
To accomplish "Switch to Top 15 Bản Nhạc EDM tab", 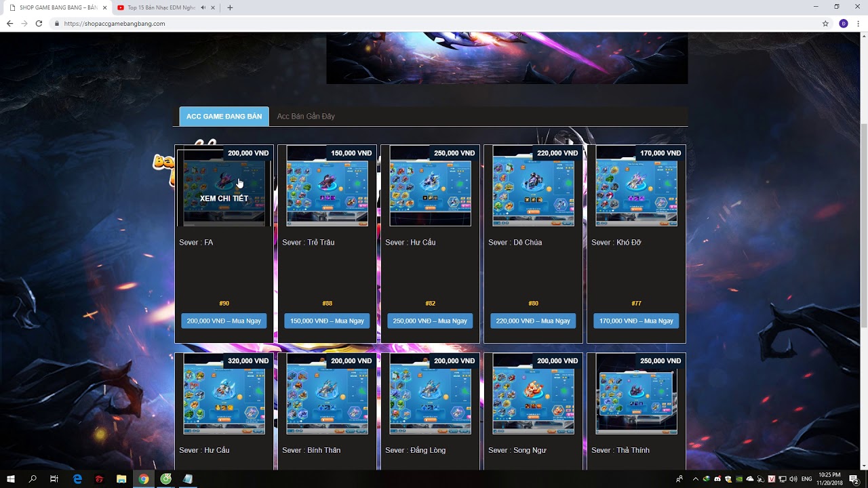I will 166,7.
